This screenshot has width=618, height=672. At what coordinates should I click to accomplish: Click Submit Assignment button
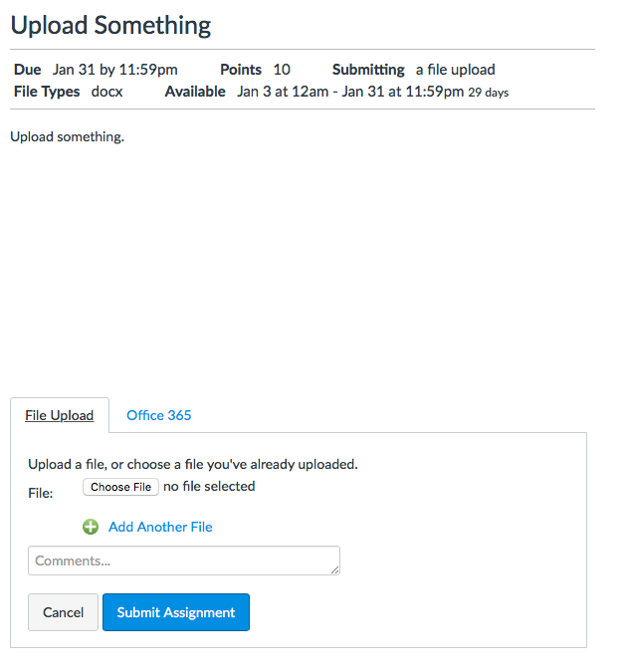(x=176, y=612)
